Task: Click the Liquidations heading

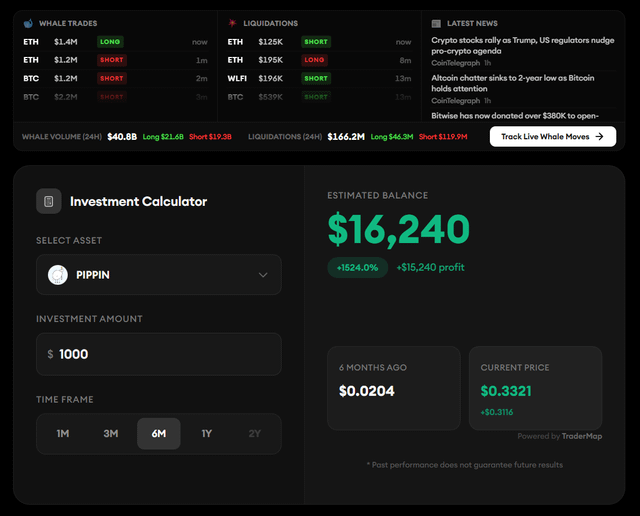Action: [x=271, y=23]
